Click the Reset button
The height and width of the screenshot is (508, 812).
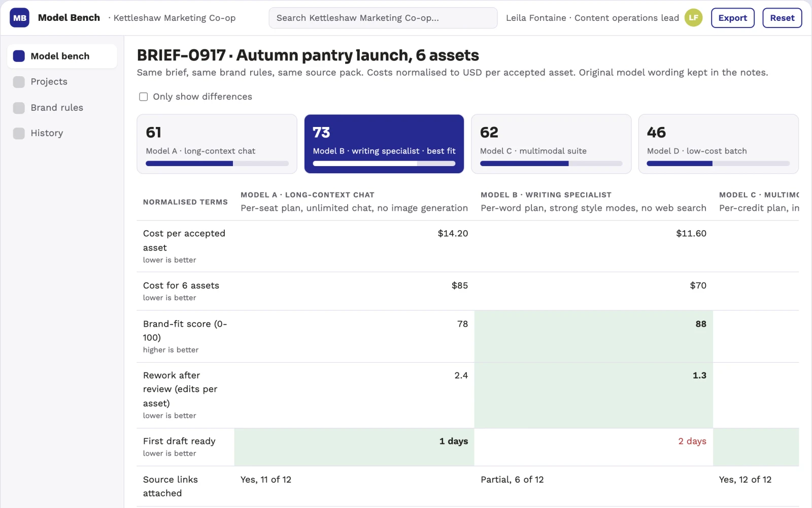[782, 18]
